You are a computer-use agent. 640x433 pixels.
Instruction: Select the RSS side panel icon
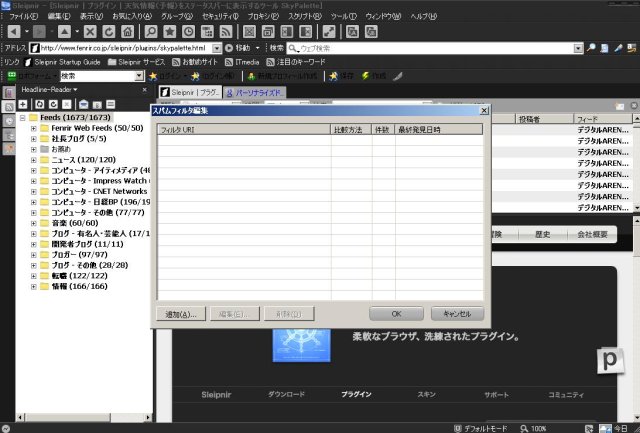coord(9,107)
